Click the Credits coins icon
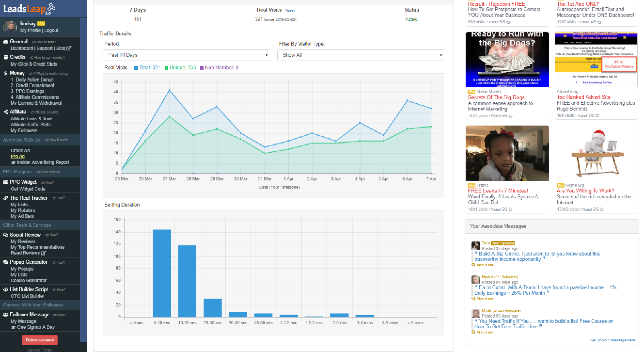The width and height of the screenshot is (644, 352). pos(5,57)
